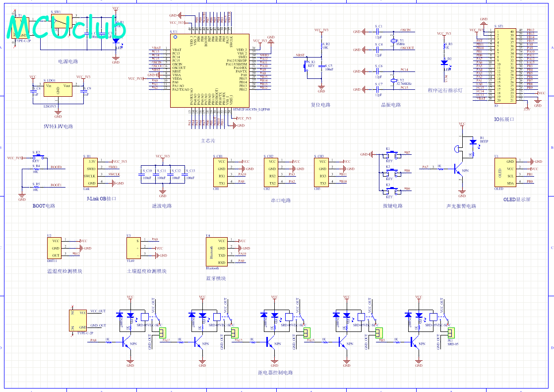Click the '复位电路' section title
This screenshot has height=392, width=554.
click(x=320, y=105)
